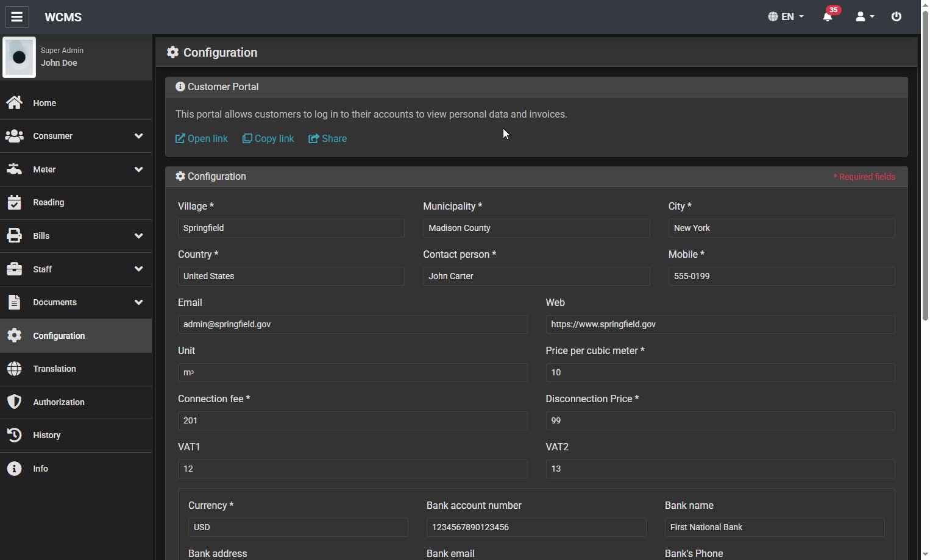Click the gear icon in Configuration panel header
This screenshot has height=560, width=930.
[180, 176]
